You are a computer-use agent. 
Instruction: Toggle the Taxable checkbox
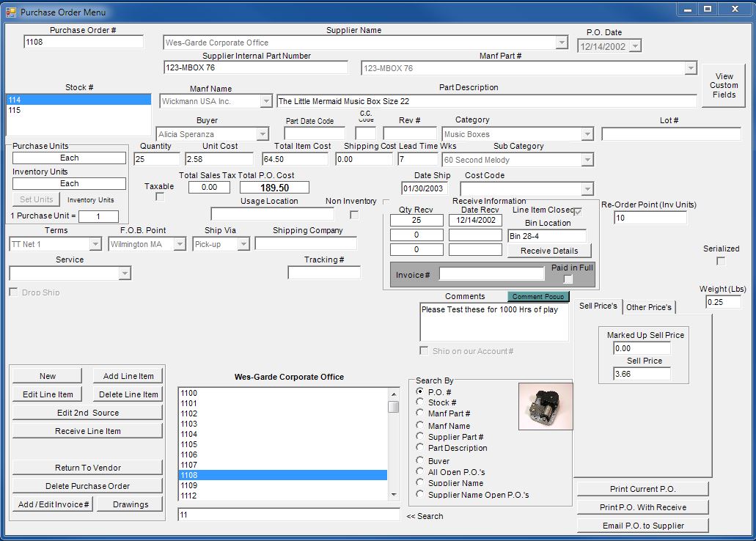click(160, 196)
